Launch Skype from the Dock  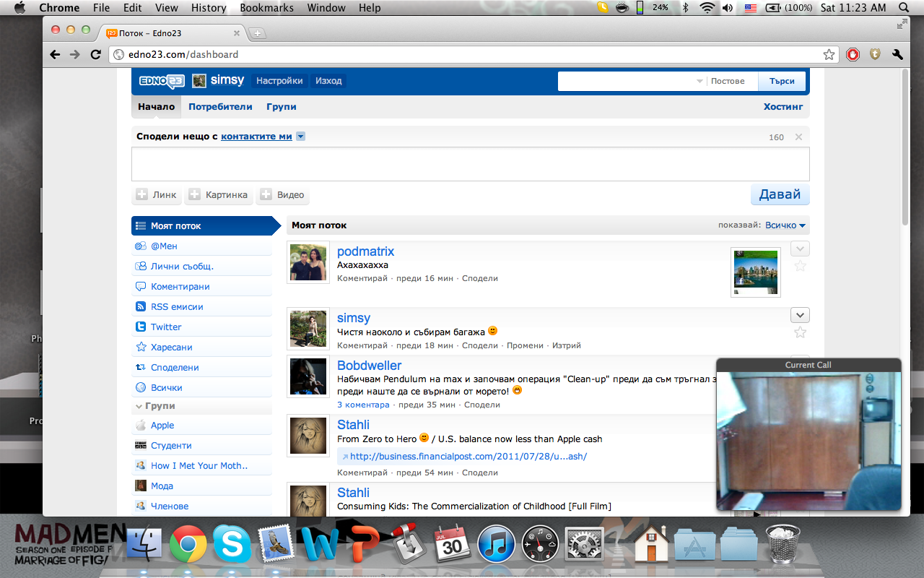232,545
